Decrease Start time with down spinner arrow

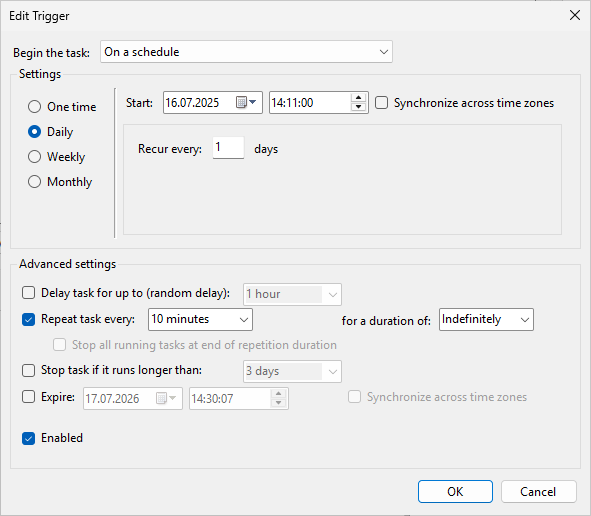(358, 107)
